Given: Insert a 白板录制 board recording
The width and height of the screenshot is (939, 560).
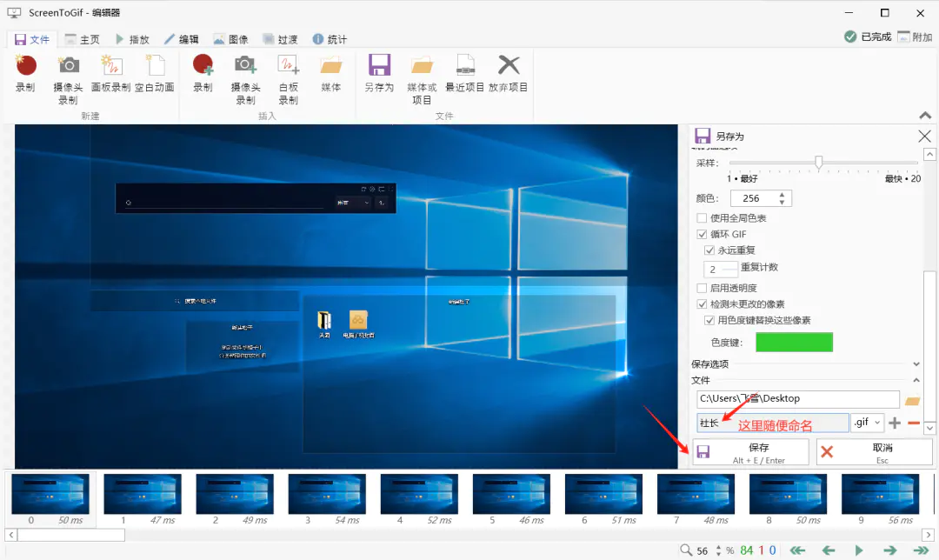Looking at the screenshot, I should point(288,79).
